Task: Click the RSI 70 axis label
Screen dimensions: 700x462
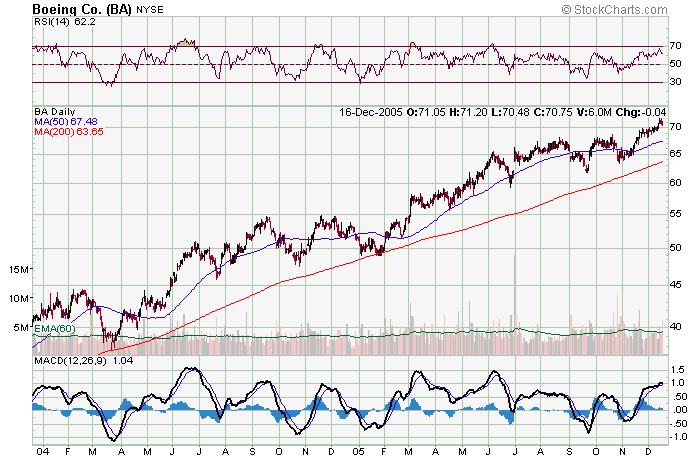Action: tap(675, 46)
